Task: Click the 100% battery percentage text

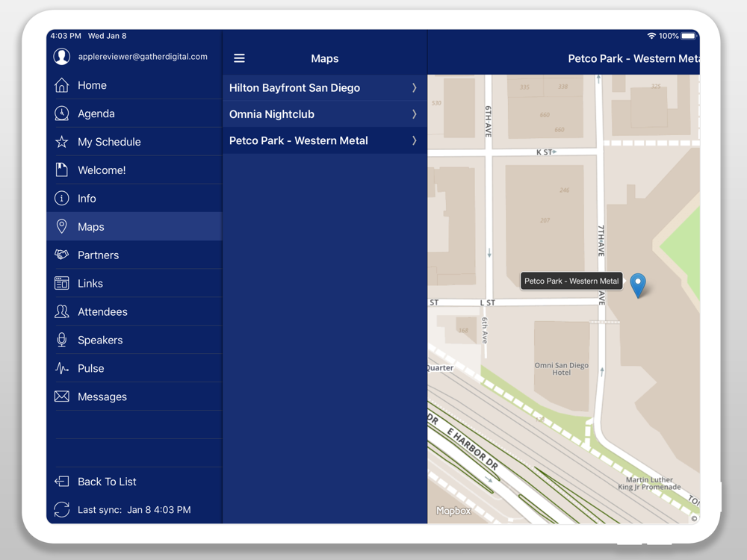Action: click(x=669, y=36)
